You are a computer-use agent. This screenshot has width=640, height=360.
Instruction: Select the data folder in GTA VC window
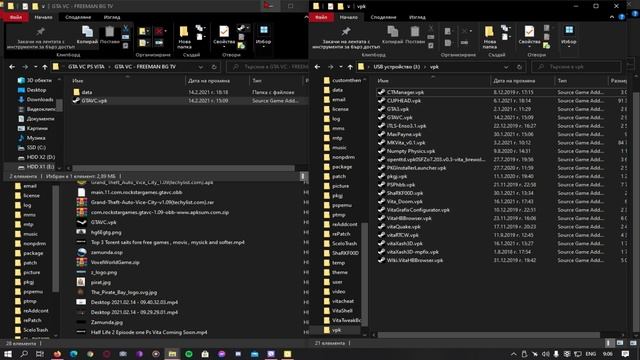pyautogui.click(x=87, y=92)
